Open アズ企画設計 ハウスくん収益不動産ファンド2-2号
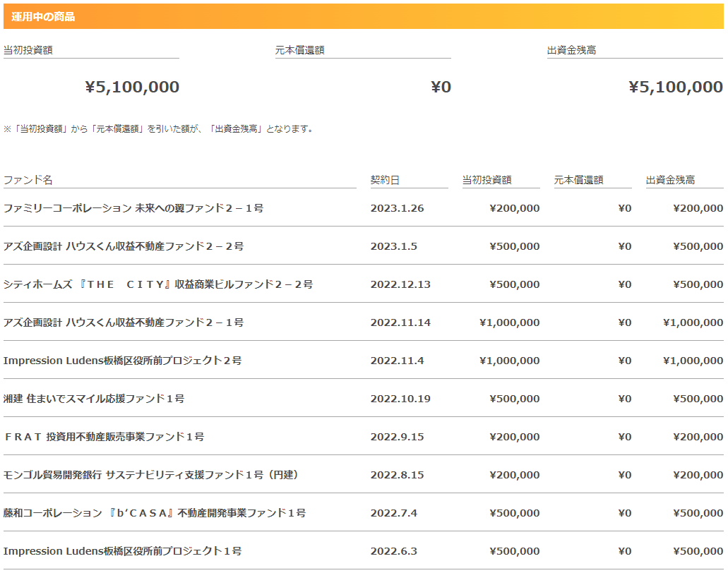This screenshot has height=573, width=728. pos(124,246)
